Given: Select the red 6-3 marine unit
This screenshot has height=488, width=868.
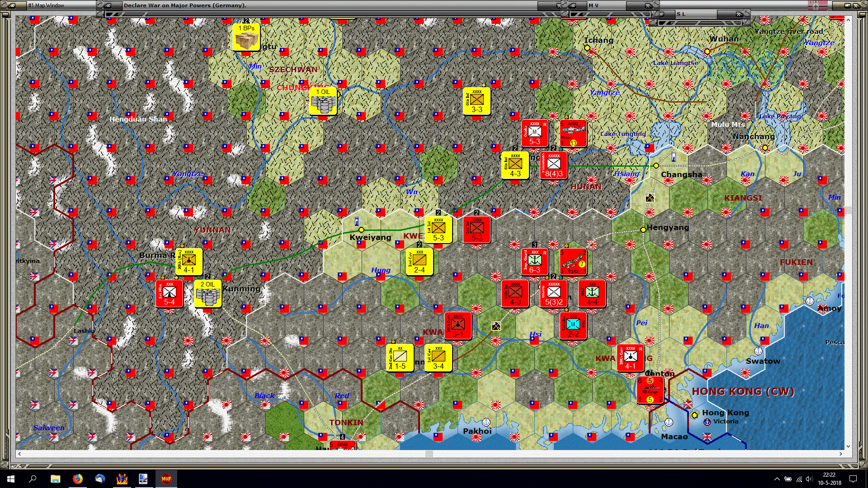Looking at the screenshot, I should [x=535, y=262].
